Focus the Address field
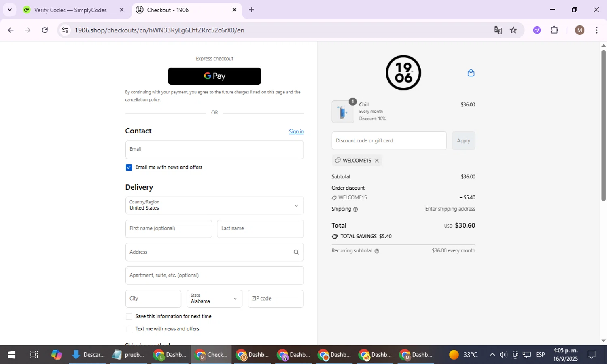 [x=214, y=252]
